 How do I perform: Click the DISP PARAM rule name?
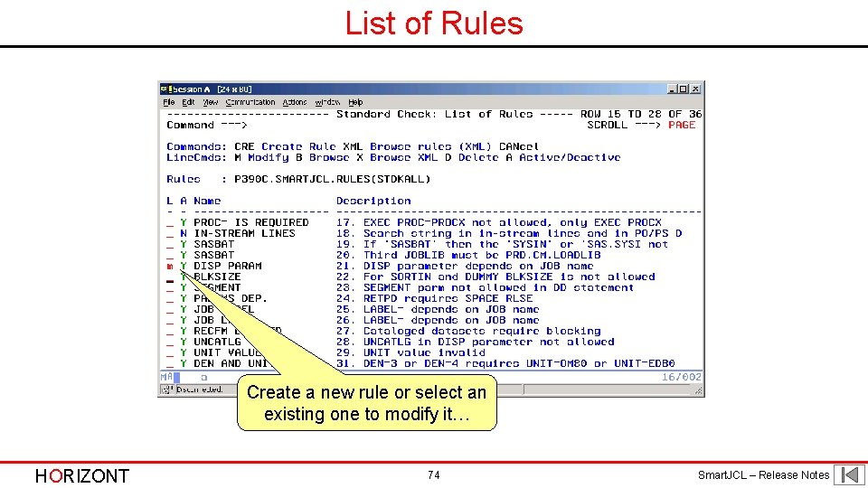228,266
